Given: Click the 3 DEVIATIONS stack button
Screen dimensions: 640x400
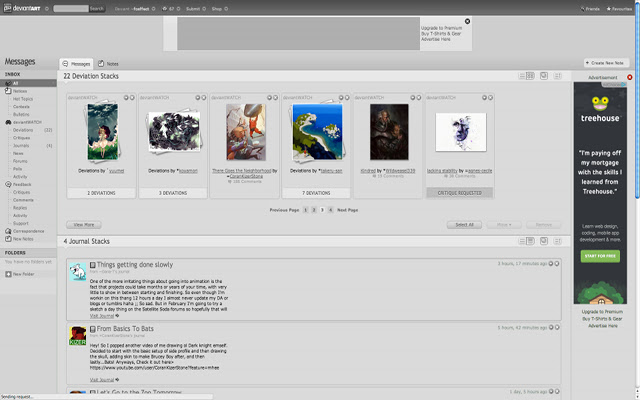Looking at the screenshot, I should tap(173, 193).
